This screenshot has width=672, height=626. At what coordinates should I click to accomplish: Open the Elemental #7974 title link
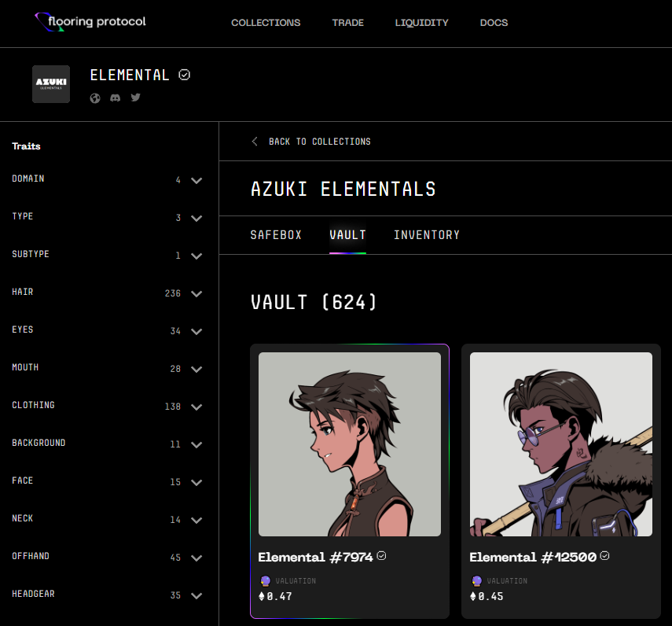315,557
